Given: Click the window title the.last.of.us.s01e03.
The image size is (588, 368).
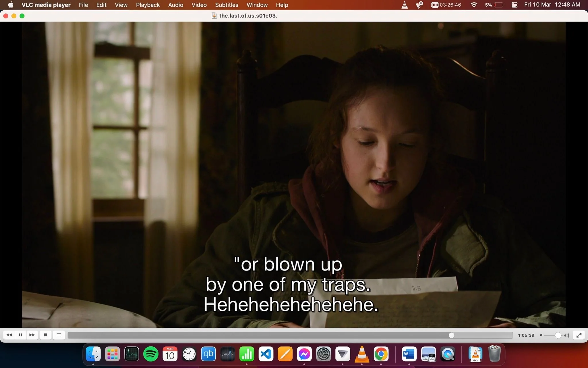Looking at the screenshot, I should 248,16.
